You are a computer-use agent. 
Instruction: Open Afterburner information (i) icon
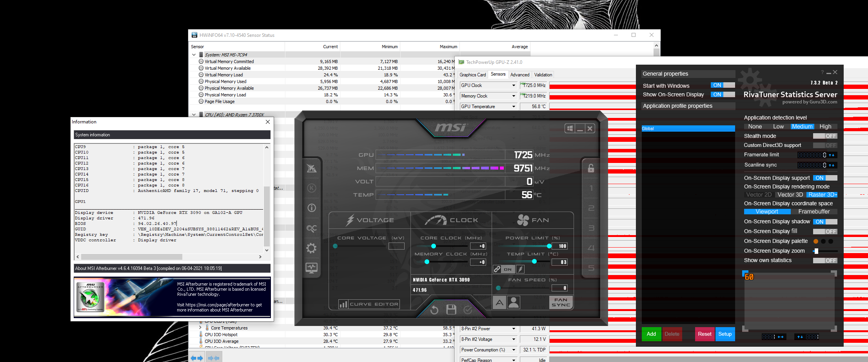pos(312,208)
